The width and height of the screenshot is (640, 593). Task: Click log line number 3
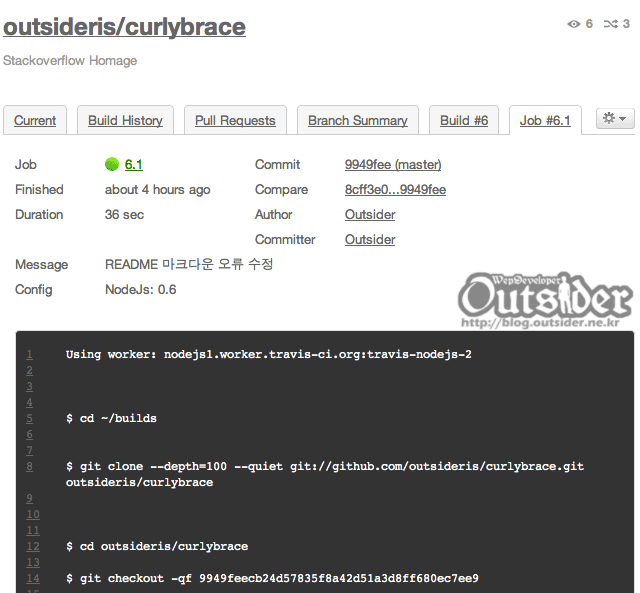[29, 386]
